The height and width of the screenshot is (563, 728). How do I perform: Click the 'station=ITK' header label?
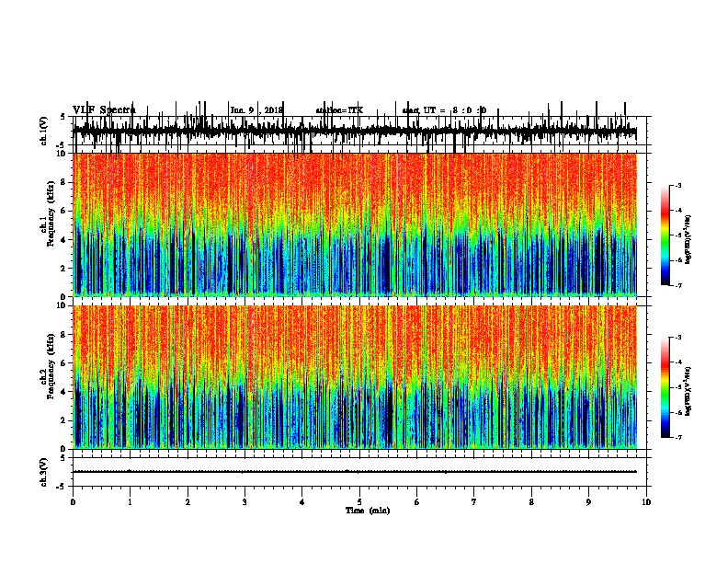tap(339, 110)
